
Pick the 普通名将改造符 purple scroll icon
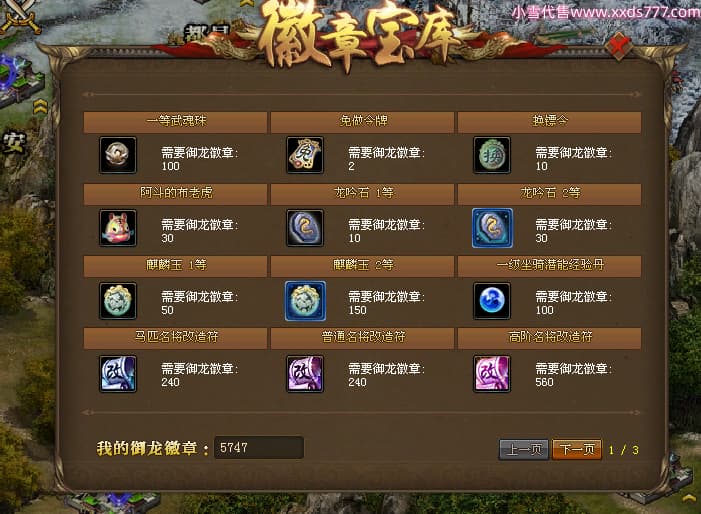point(305,374)
